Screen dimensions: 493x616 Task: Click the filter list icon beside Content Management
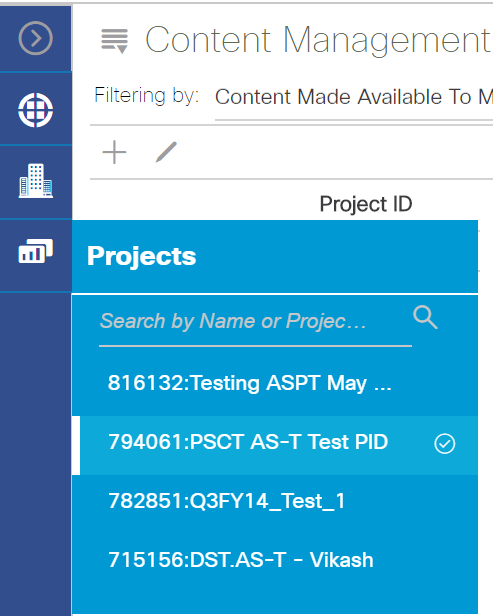click(x=114, y=40)
